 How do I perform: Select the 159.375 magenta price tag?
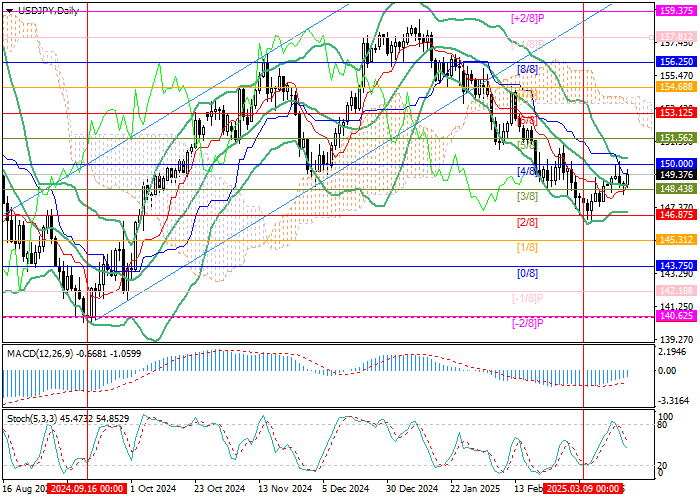coord(675,10)
